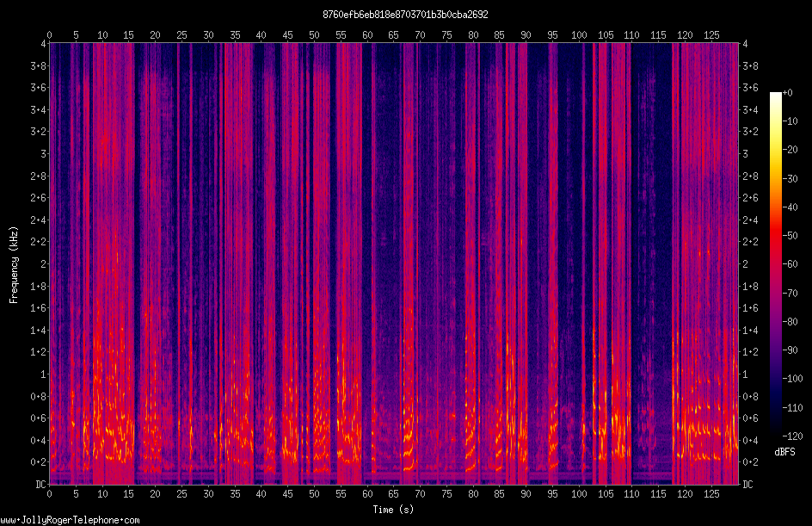Click the "-30" value on dBFS scale
The height and width of the screenshot is (526, 812).
(x=790, y=179)
